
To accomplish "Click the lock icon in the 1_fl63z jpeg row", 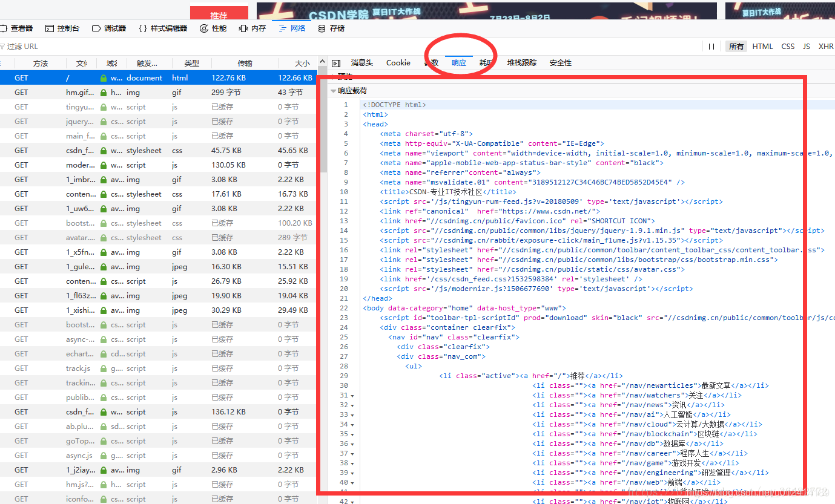I will tap(104, 296).
